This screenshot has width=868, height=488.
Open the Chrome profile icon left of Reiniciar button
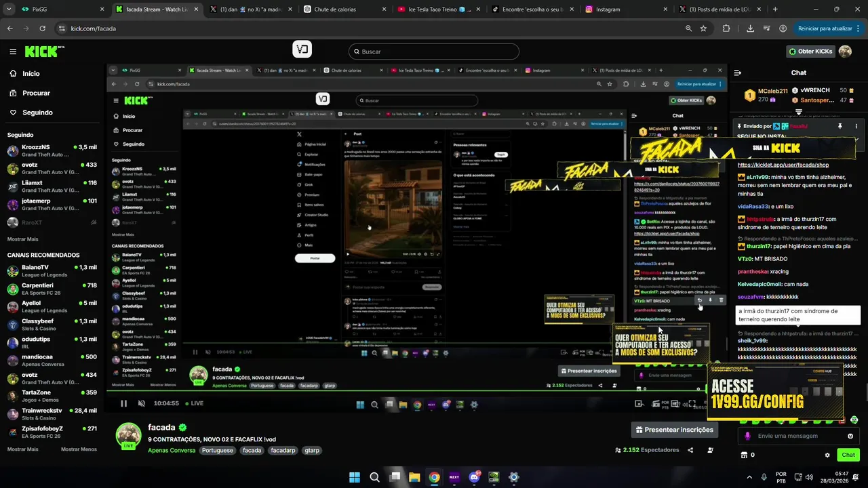click(x=783, y=28)
